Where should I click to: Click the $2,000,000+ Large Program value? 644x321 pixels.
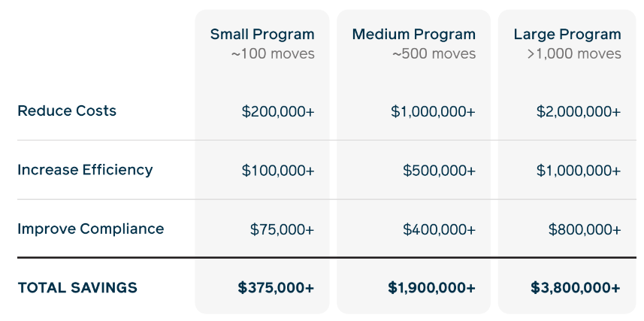click(x=579, y=111)
